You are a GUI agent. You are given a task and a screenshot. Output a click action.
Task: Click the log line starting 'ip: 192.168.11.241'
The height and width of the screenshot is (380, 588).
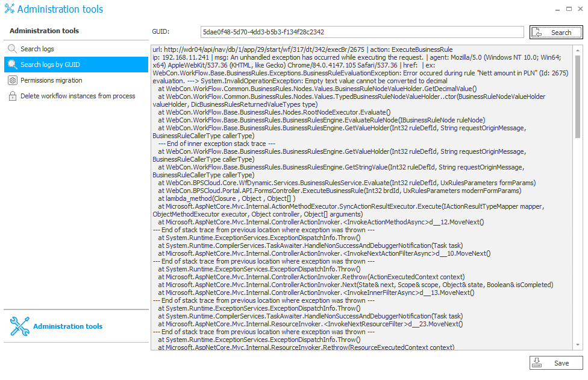[357, 57]
